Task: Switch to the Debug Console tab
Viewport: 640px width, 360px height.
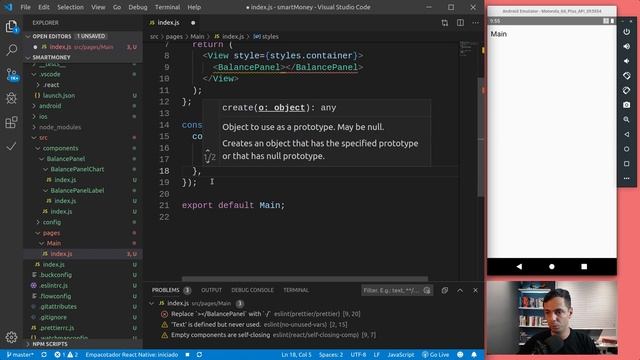Action: (252, 290)
